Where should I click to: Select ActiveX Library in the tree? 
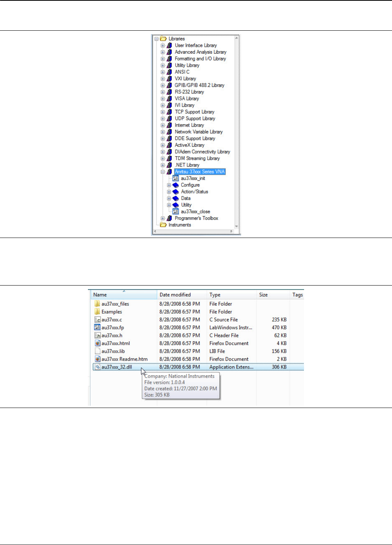[x=190, y=145]
